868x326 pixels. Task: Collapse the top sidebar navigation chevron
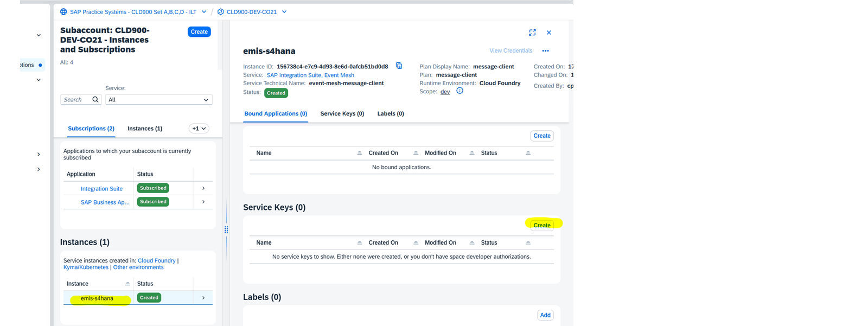pyautogui.click(x=39, y=35)
